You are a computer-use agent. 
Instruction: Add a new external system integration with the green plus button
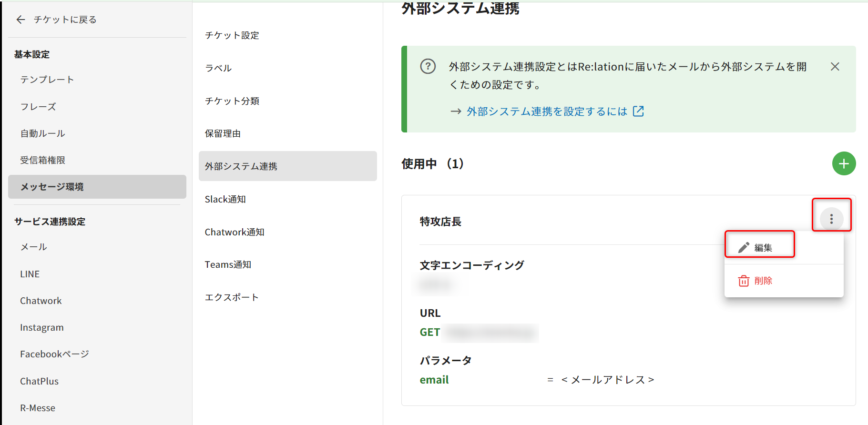click(x=843, y=164)
